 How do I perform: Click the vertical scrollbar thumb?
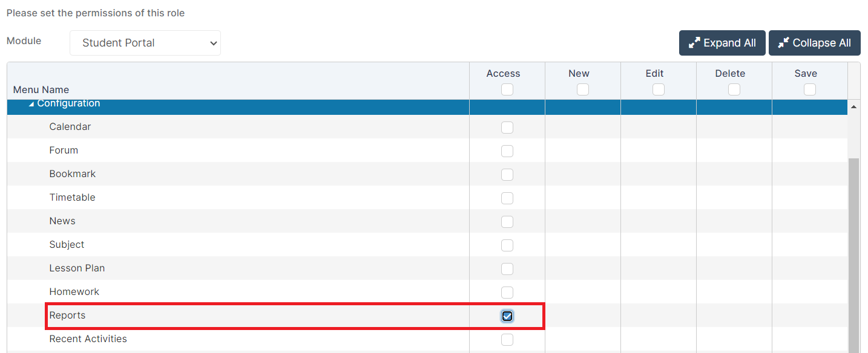pos(854,256)
